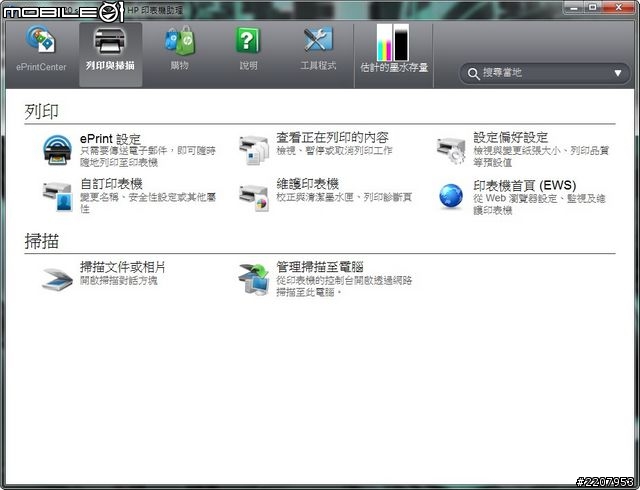Click the 掃描文件或相片 scanner icon

[x=58, y=279]
